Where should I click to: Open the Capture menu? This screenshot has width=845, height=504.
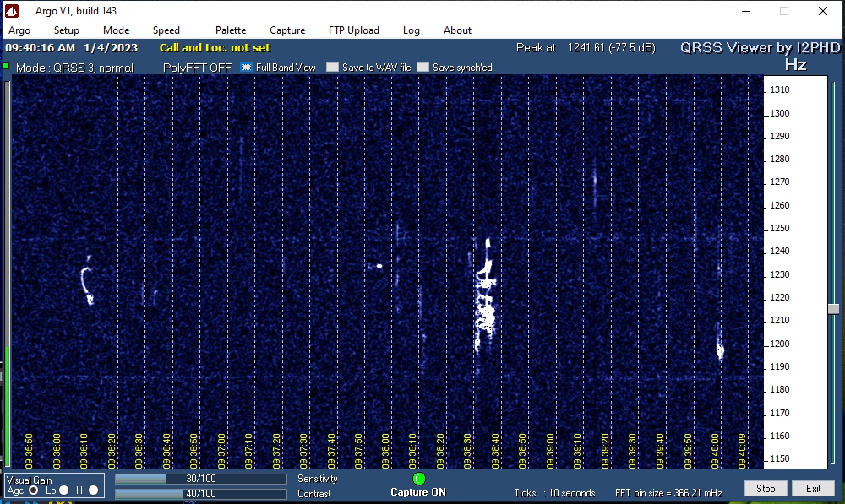click(287, 30)
